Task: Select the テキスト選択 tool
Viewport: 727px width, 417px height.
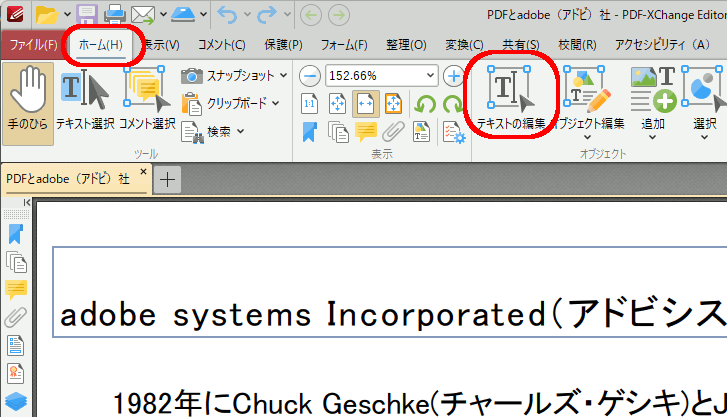Action: (85, 99)
